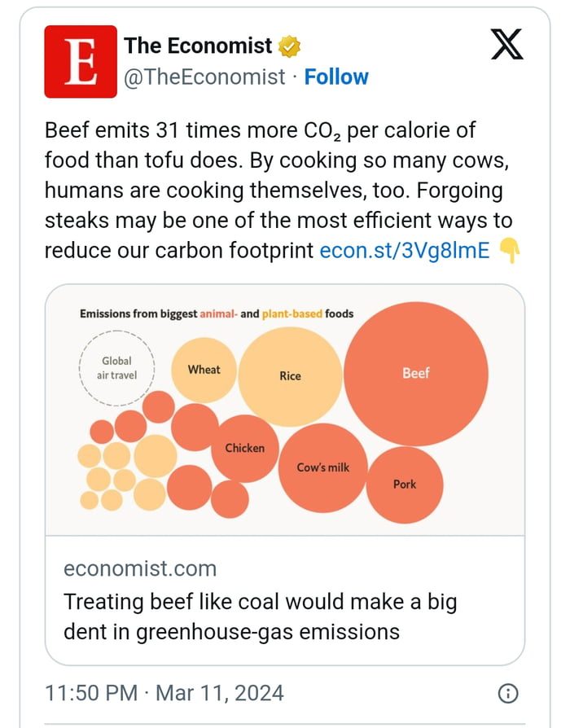
Task: Select the Rice bubble in the chart
Action: point(290,376)
